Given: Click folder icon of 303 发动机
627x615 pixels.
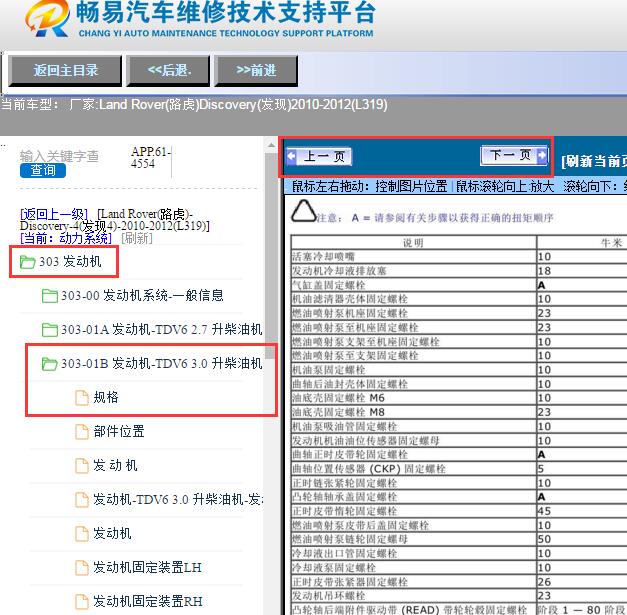Looking at the screenshot, I should (28, 262).
